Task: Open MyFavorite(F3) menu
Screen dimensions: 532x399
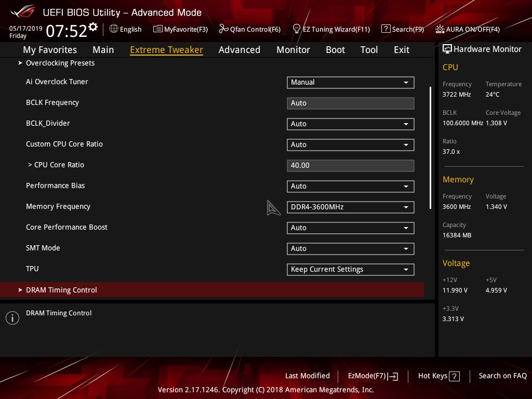Action: (x=180, y=29)
